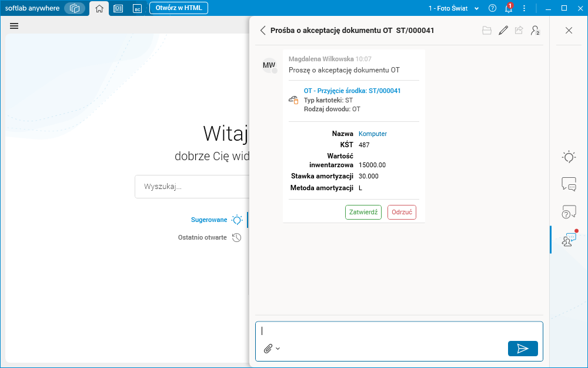Open the lightbulb suggestions sidebar icon
This screenshot has height=368, width=588.
click(x=569, y=157)
